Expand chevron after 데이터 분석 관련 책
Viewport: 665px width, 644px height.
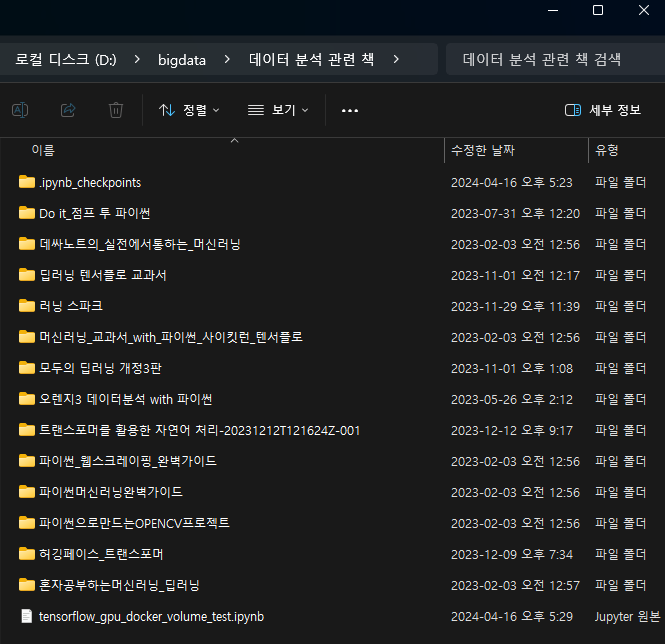pos(396,59)
